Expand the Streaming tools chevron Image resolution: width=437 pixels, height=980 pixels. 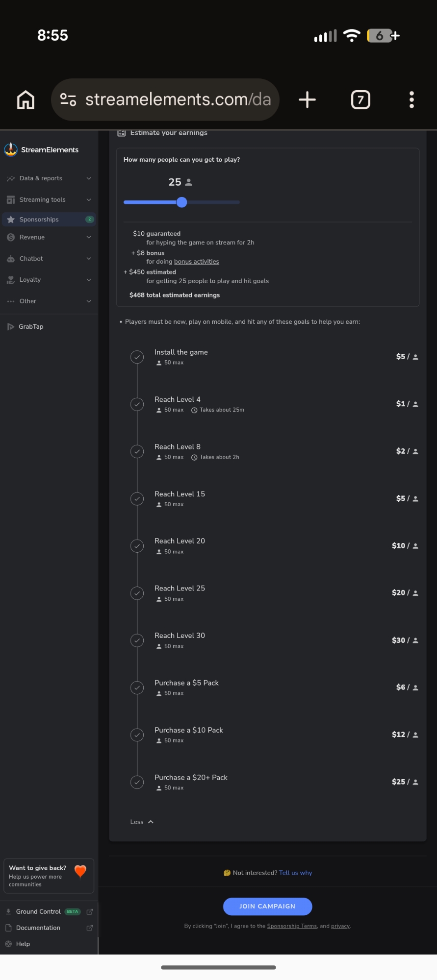tap(89, 200)
